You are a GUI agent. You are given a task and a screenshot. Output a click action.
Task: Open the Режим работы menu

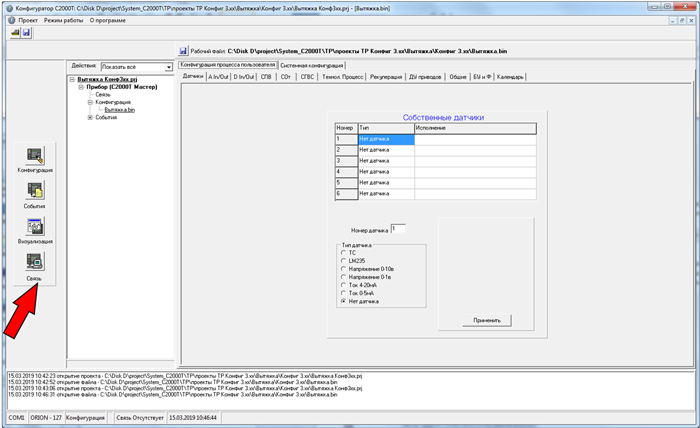coord(62,19)
